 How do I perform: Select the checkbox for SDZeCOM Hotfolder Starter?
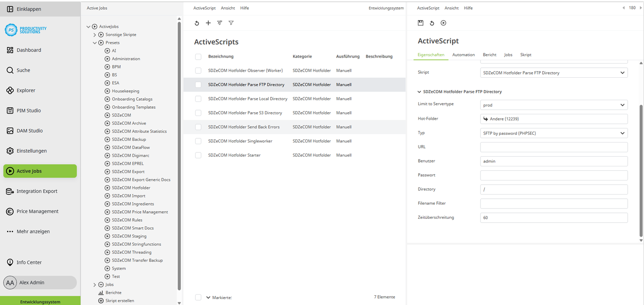(x=198, y=155)
